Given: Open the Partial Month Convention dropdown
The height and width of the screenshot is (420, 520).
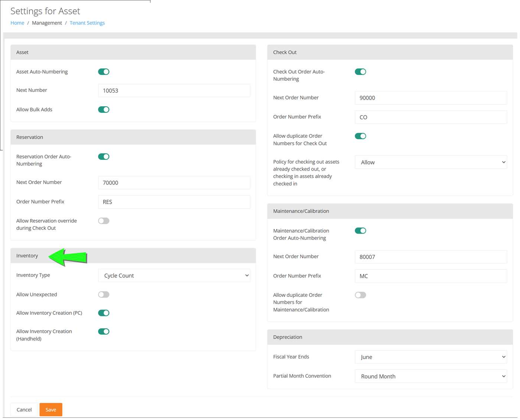Looking at the screenshot, I should (x=431, y=376).
